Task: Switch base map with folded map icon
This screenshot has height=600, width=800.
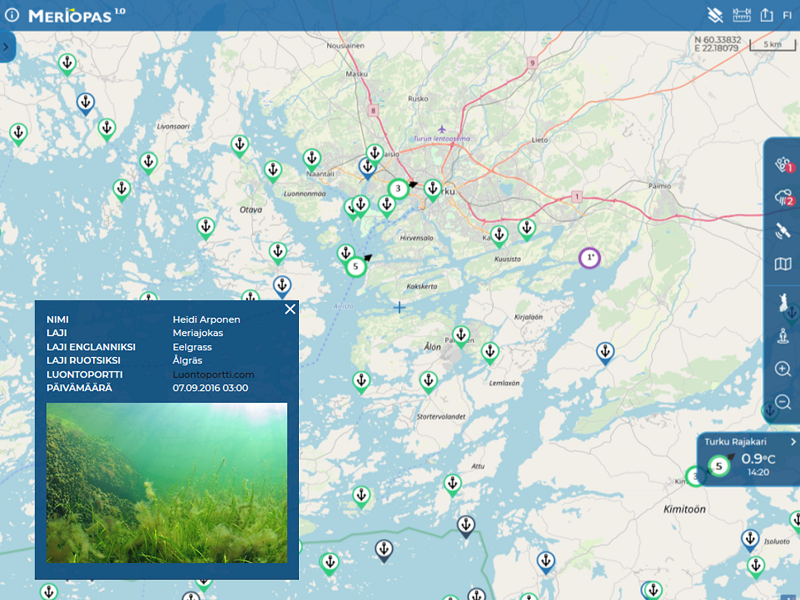Action: 783,264
